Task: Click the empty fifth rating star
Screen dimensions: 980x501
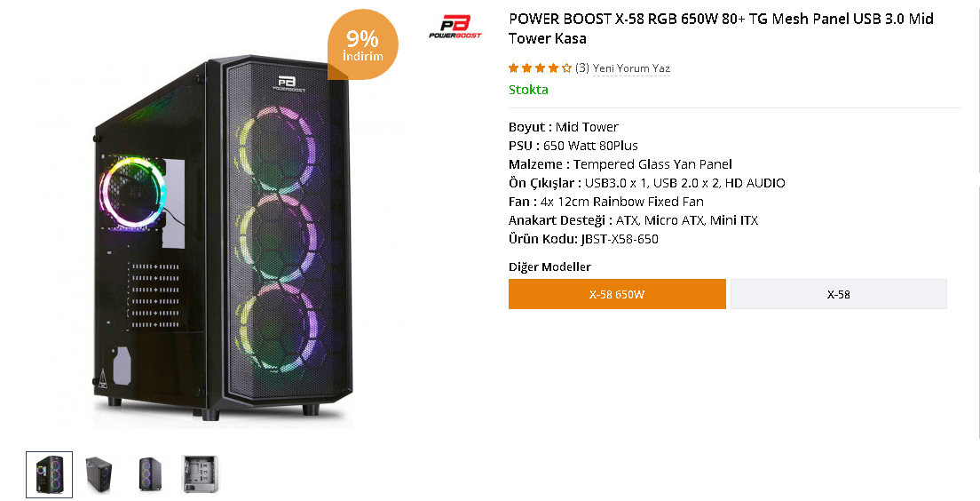Action: click(566, 68)
